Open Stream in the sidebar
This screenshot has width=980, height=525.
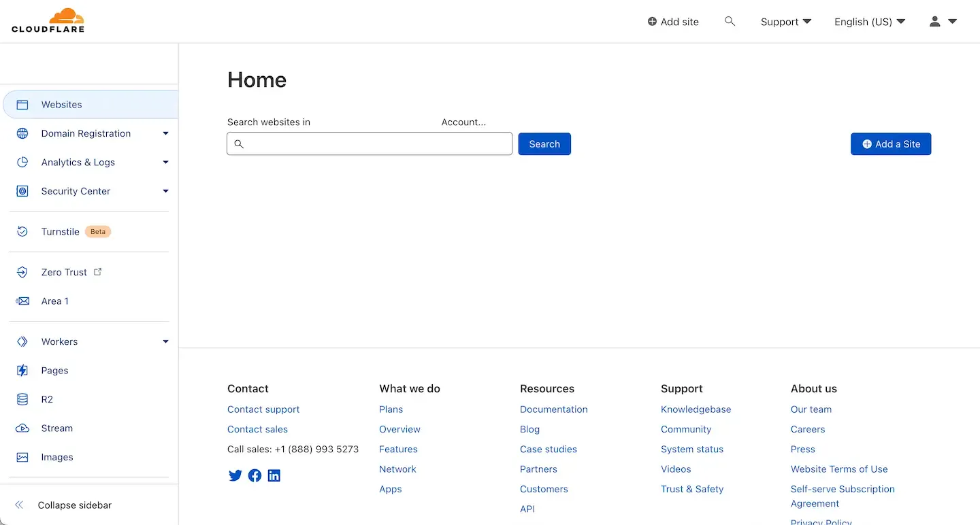tap(57, 428)
